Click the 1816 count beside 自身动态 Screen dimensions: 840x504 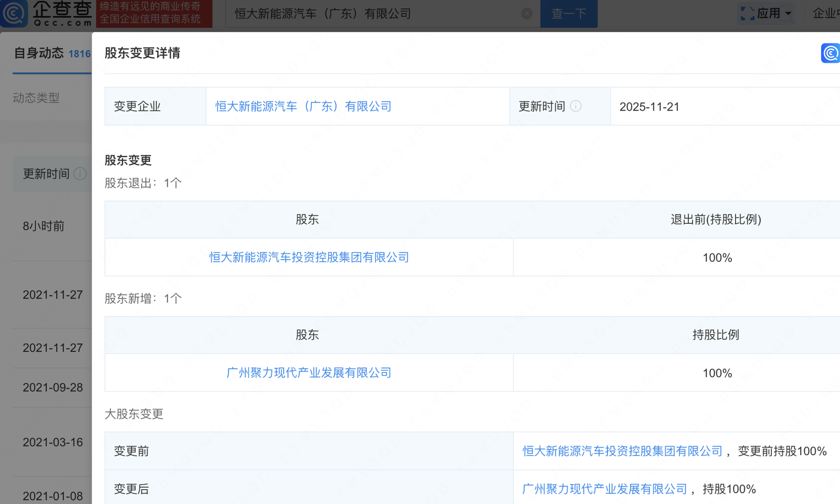80,53
